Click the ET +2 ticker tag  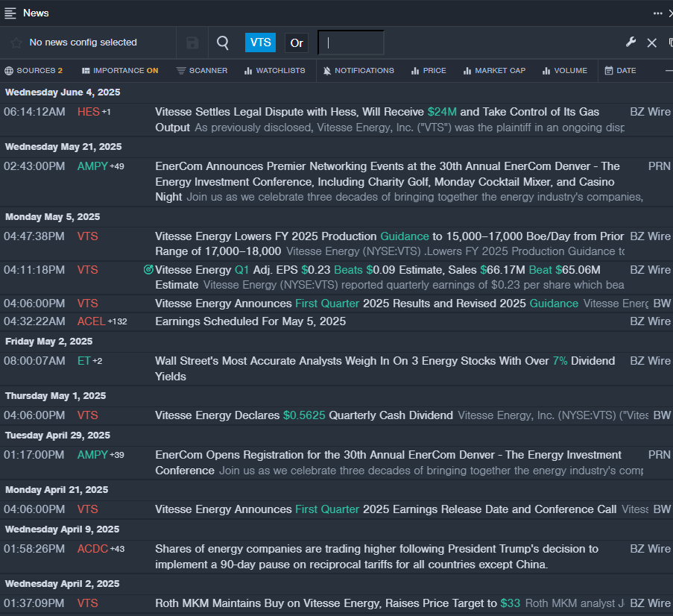point(89,361)
